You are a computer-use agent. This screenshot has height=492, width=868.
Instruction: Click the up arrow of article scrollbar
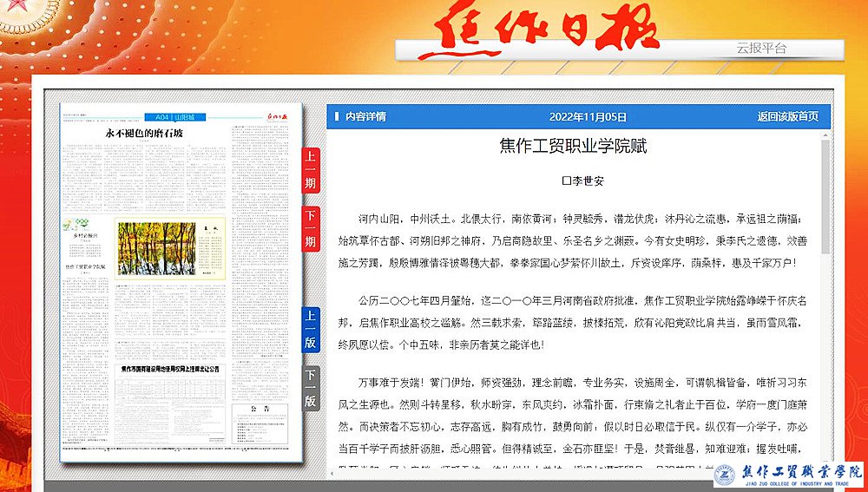(x=825, y=134)
